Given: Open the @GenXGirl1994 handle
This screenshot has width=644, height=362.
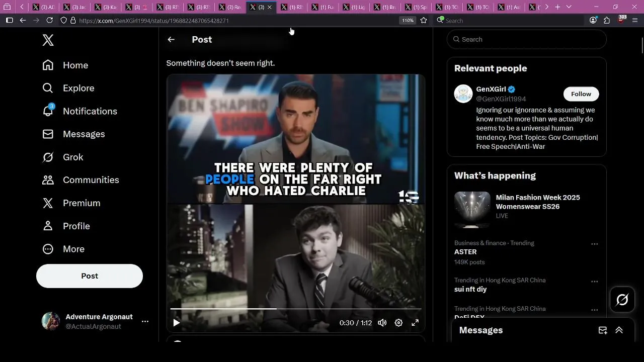Looking at the screenshot, I should click(501, 99).
